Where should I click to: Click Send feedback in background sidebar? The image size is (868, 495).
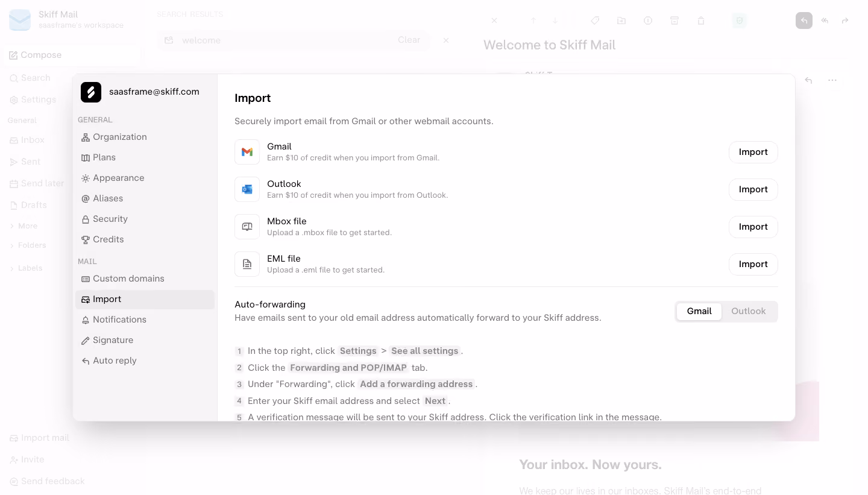pos(47,481)
